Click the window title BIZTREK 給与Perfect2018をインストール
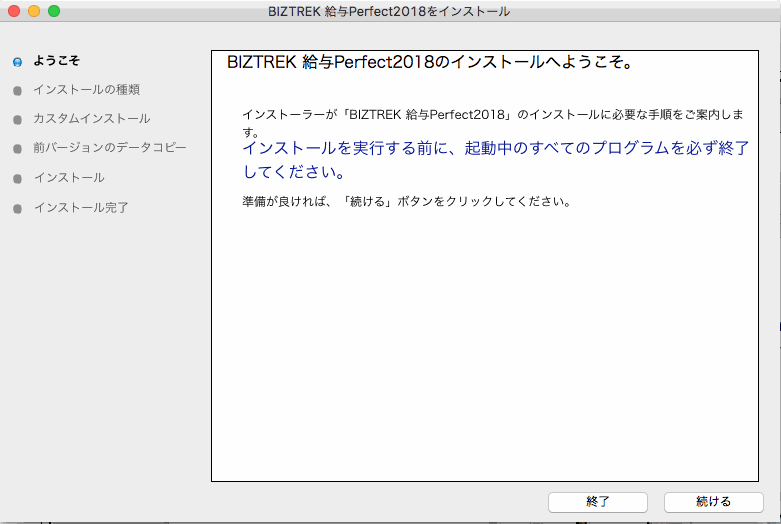Screen dimensions: 781x524 click(389, 11)
